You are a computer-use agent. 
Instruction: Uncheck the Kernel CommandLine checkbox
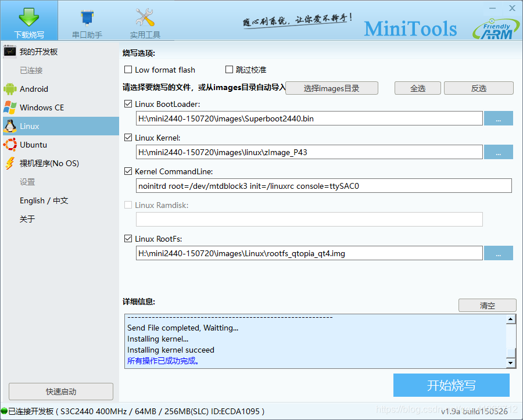[128, 171]
